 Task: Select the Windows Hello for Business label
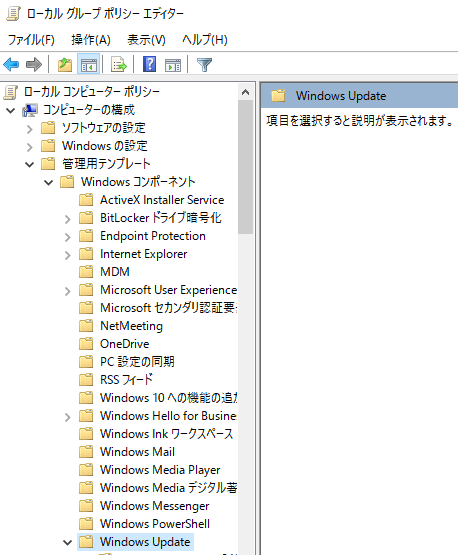click(168, 416)
